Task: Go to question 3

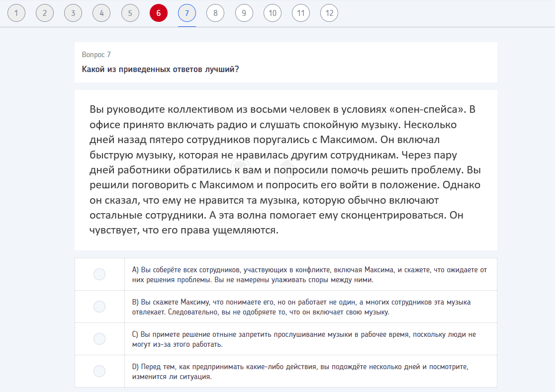Action: [73, 13]
